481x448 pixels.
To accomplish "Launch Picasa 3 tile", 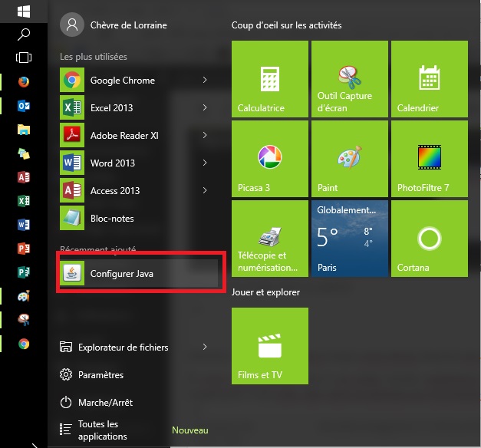I will point(270,159).
